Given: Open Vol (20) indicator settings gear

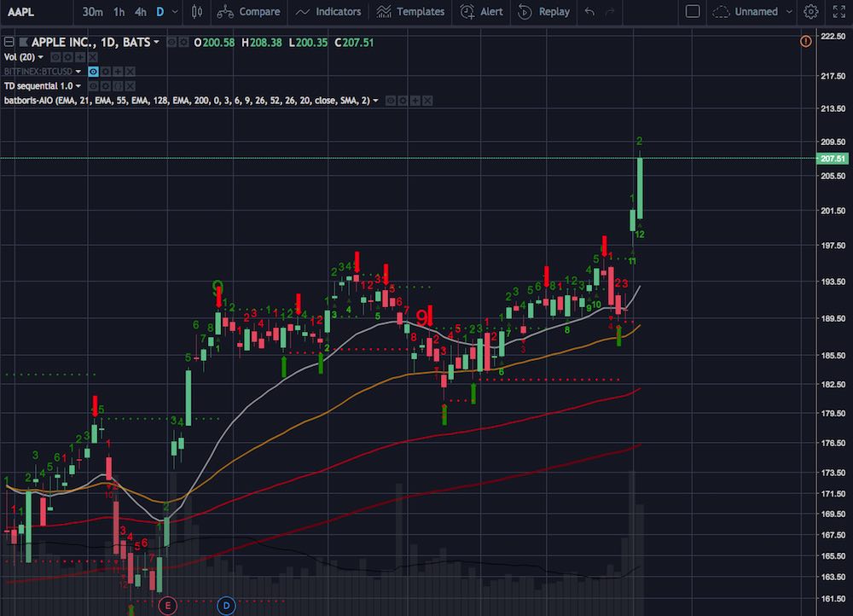Looking at the screenshot, I should [x=68, y=57].
